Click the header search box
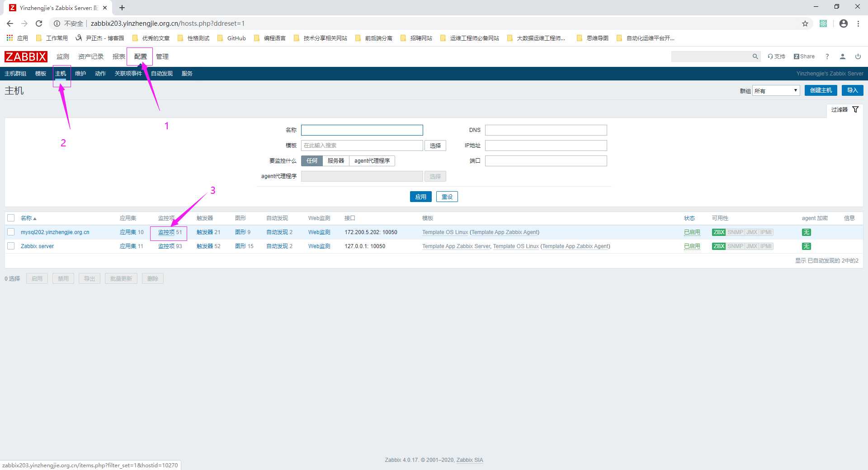The width and height of the screenshot is (868, 470). pyautogui.click(x=712, y=56)
